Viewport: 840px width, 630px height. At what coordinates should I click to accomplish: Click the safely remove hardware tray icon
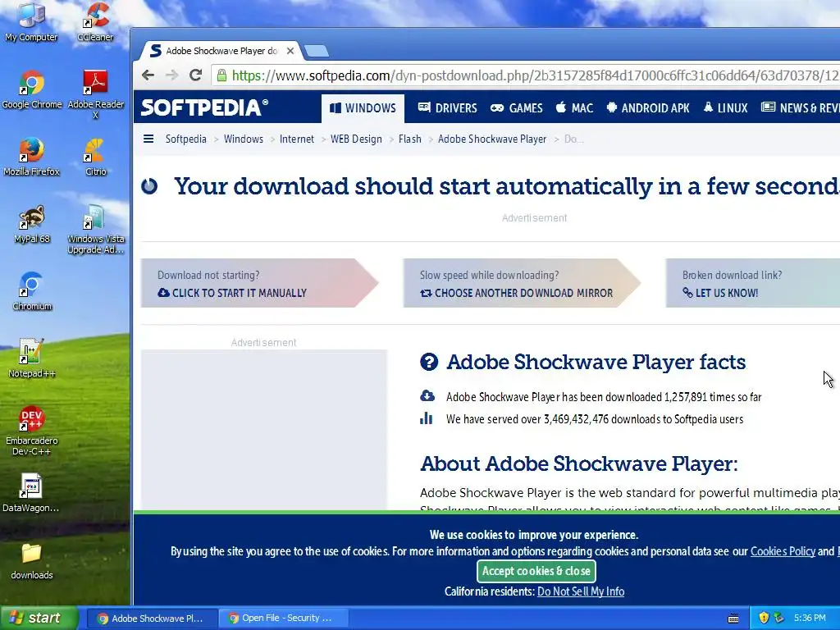coord(779,618)
